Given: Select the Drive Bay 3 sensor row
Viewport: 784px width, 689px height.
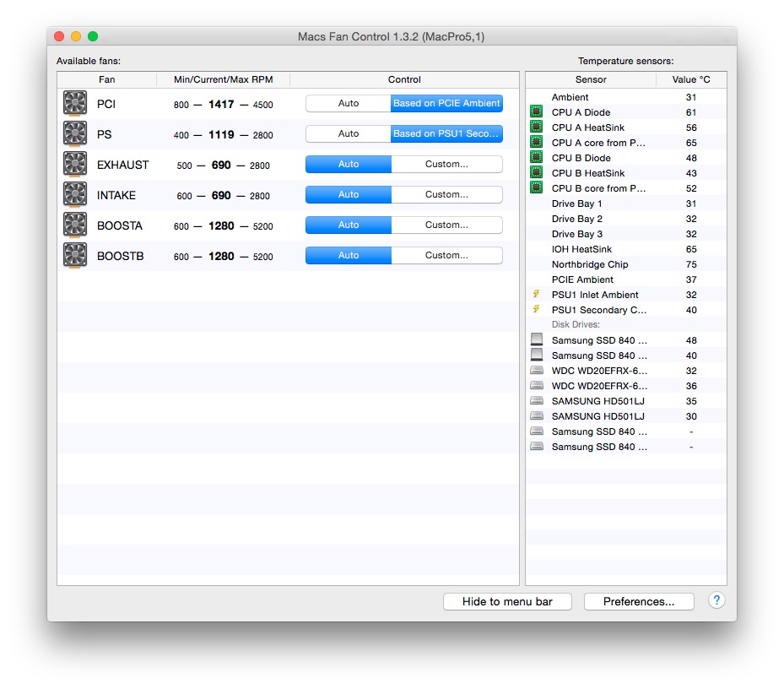Looking at the screenshot, I should click(x=626, y=234).
